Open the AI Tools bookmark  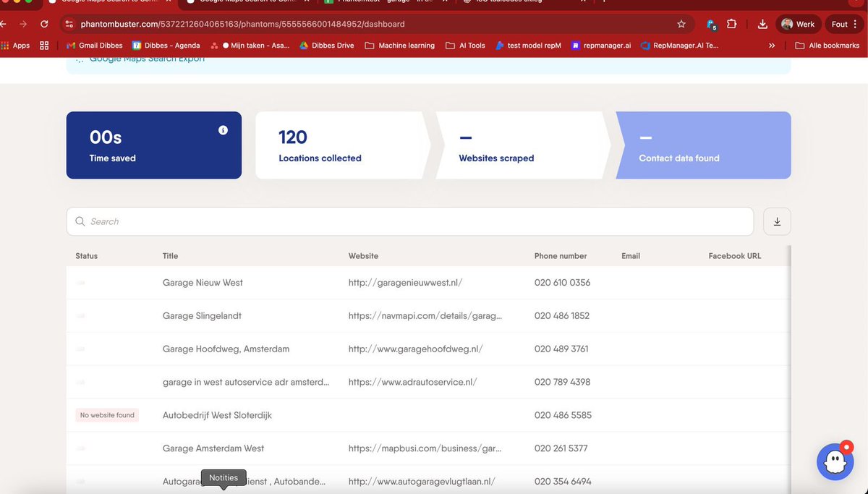pyautogui.click(x=465, y=45)
